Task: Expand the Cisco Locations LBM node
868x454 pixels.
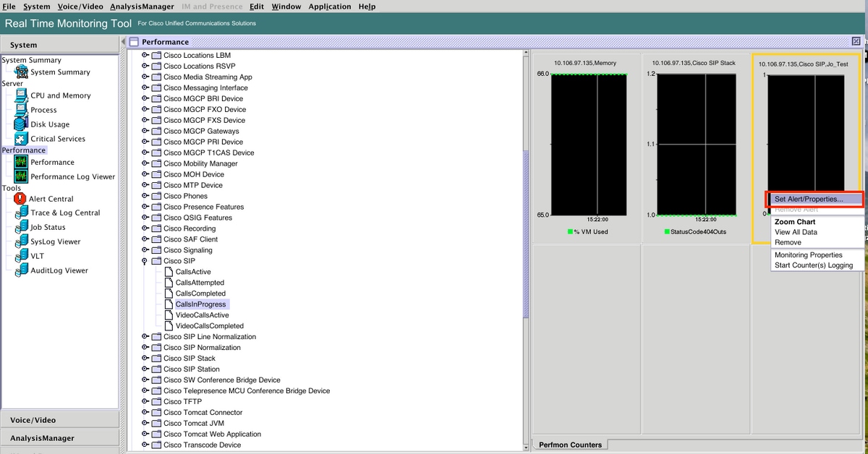Action: point(145,55)
